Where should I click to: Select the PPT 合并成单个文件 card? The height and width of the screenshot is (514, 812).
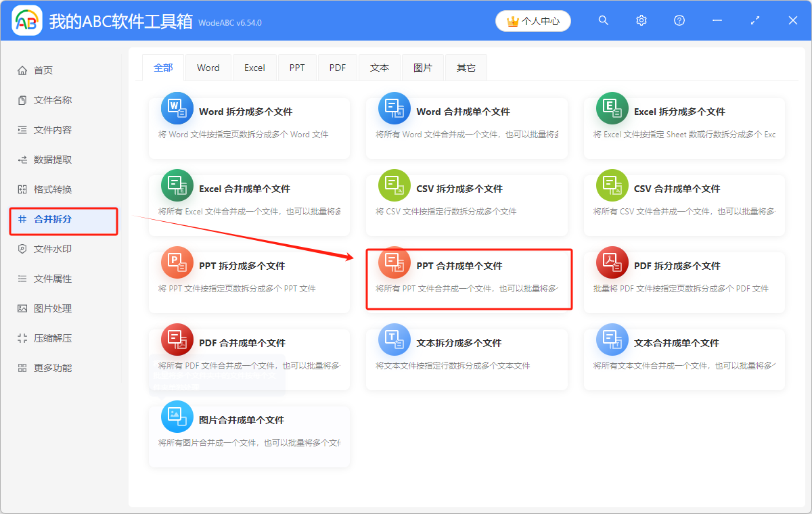pos(468,279)
